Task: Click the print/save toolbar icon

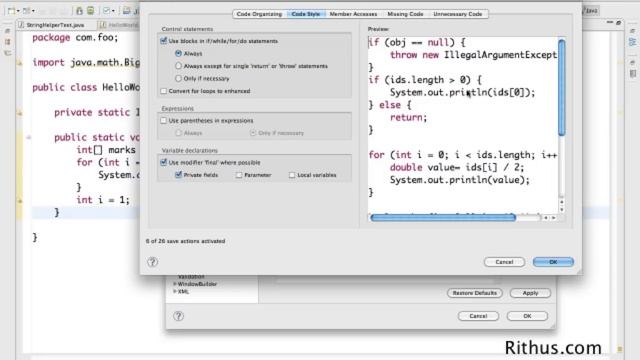Action: (x=127, y=11)
